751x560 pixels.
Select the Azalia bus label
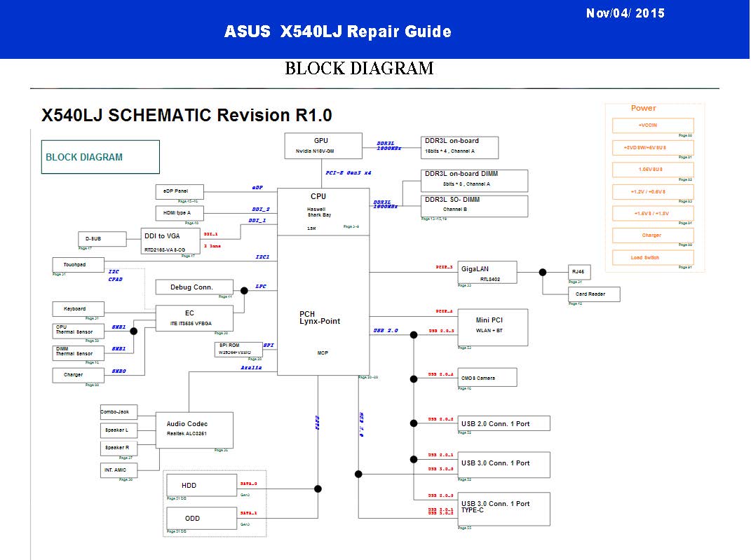[251, 367]
